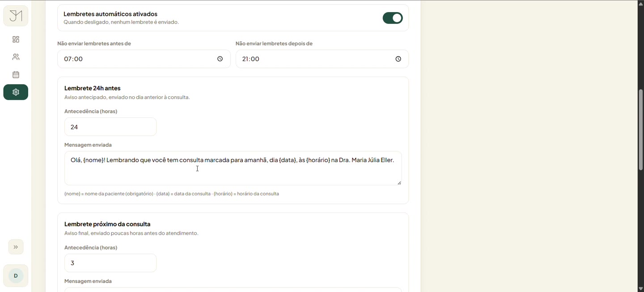The height and width of the screenshot is (292, 644).
Task: Disable the Lembretes automáticos ativados switch
Action: [x=393, y=18]
